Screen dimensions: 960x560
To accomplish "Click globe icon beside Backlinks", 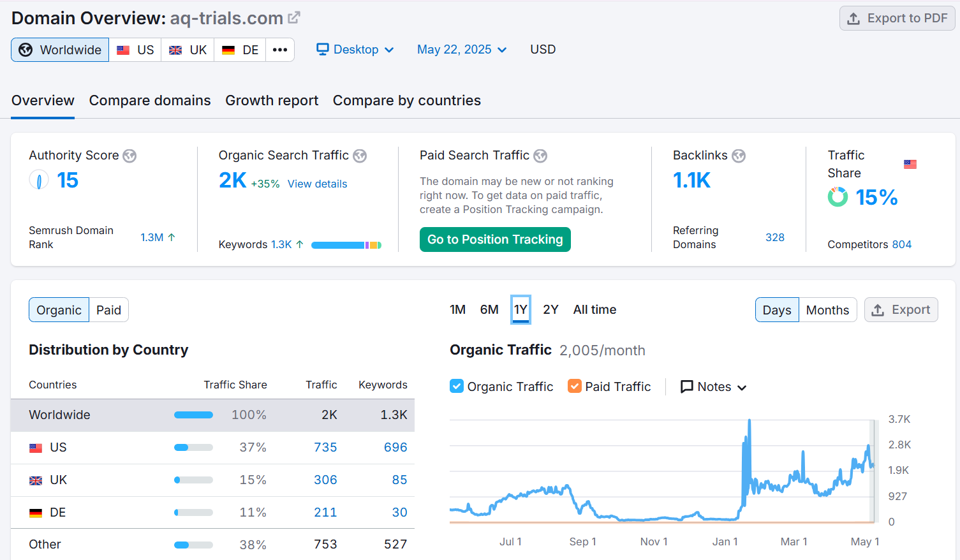I will click(739, 156).
